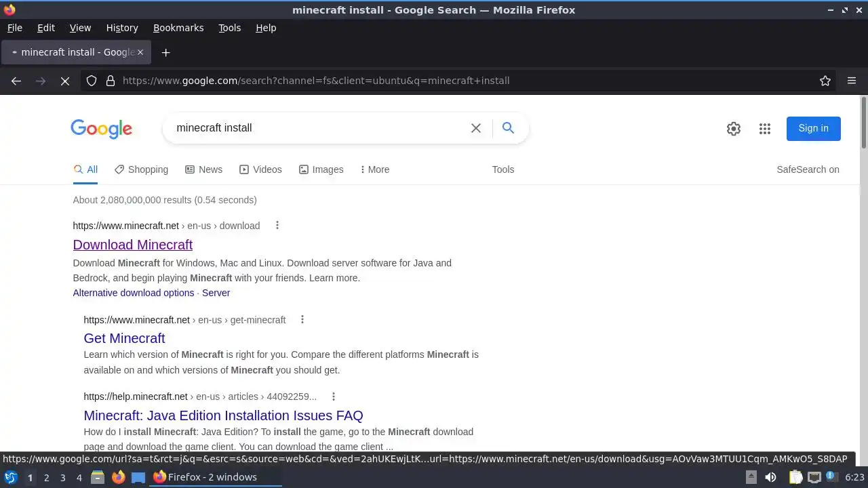The height and width of the screenshot is (488, 868).
Task: Open the View menu
Action: [80, 28]
